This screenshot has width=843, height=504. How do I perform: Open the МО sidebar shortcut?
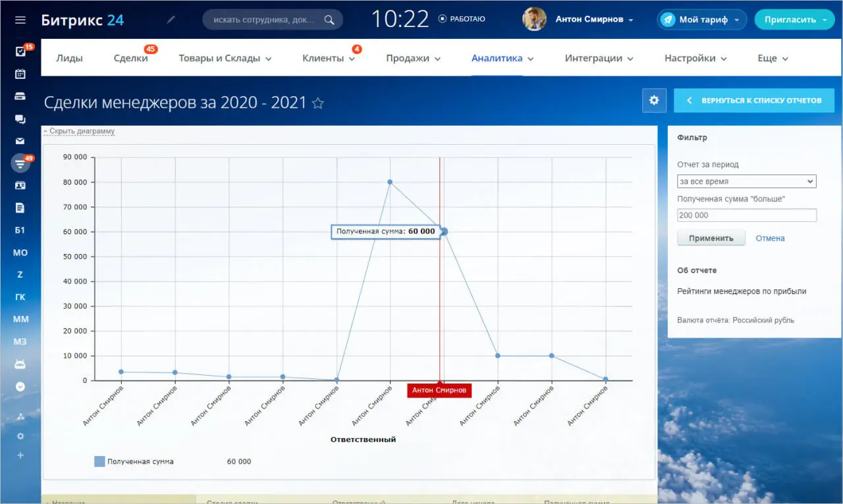tap(20, 253)
